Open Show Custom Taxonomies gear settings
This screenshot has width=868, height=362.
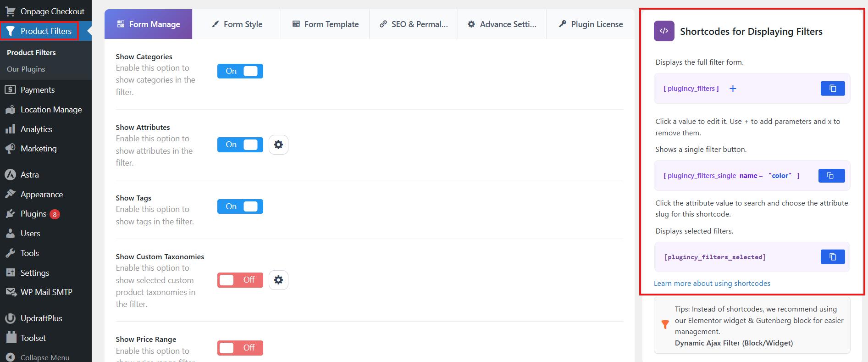click(x=278, y=280)
